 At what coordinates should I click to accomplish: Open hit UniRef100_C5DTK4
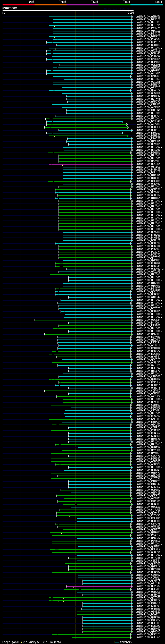pyautogui.click(x=148, y=348)
